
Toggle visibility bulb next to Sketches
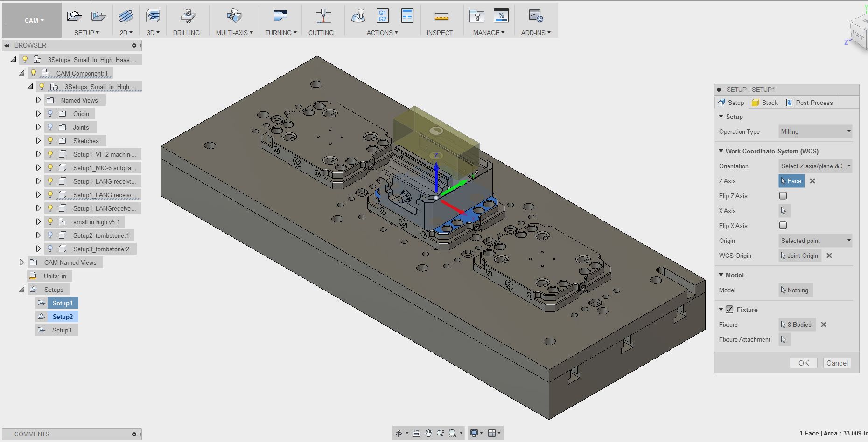coord(50,140)
